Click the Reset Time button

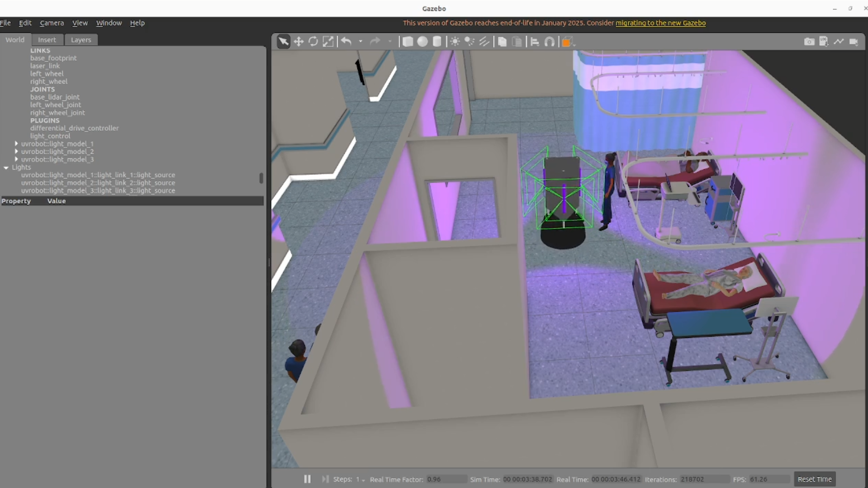814,479
